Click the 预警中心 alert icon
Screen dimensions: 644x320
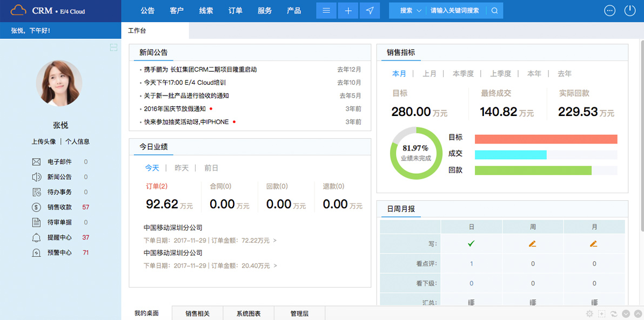pyautogui.click(x=36, y=252)
